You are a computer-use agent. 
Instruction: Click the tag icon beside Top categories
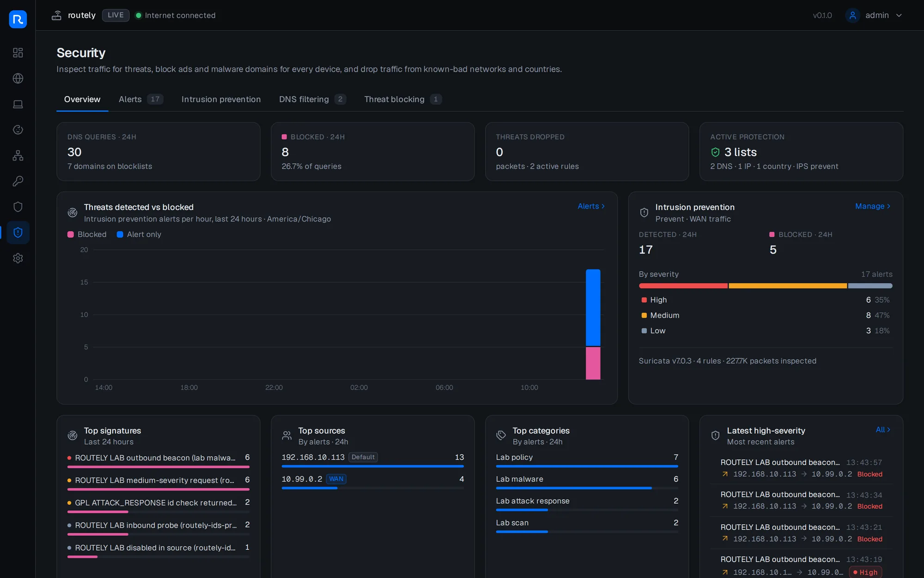(x=501, y=436)
